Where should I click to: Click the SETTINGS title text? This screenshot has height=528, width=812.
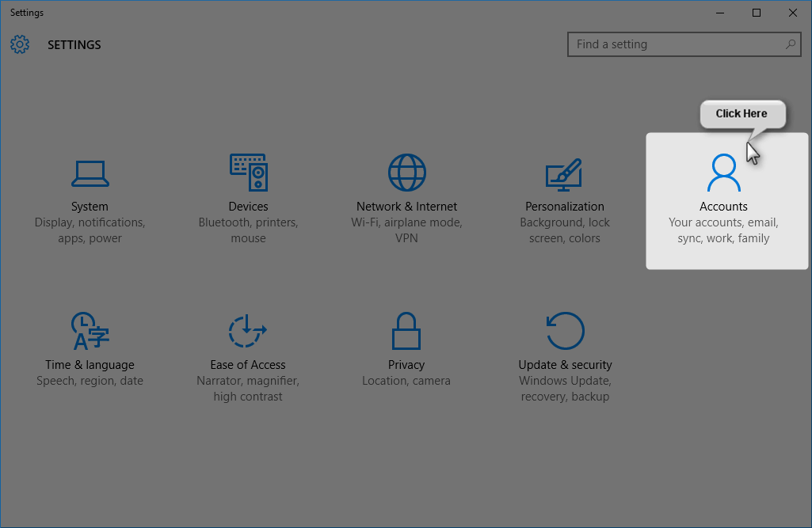tap(74, 44)
